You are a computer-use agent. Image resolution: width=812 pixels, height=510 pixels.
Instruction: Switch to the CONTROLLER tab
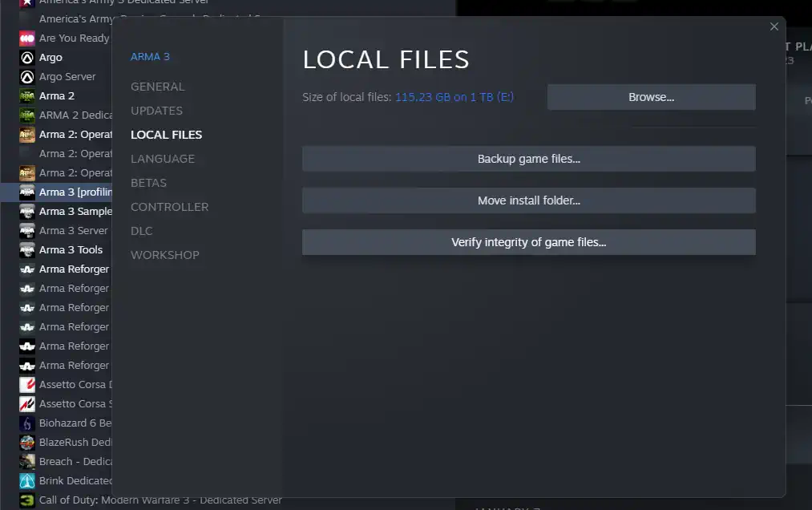[x=169, y=207]
